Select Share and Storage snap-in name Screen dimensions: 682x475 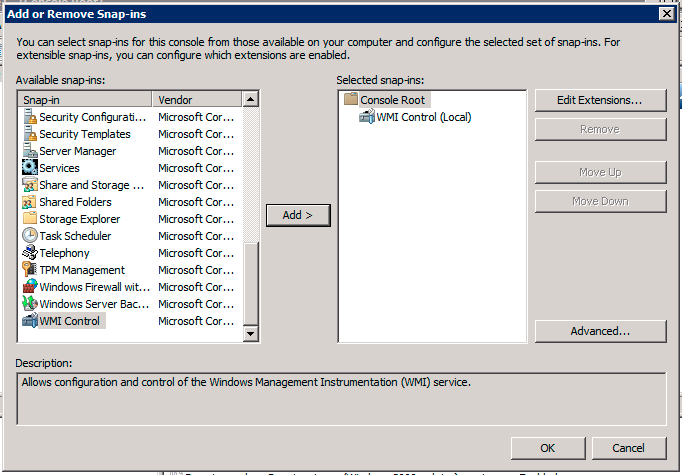91,185
